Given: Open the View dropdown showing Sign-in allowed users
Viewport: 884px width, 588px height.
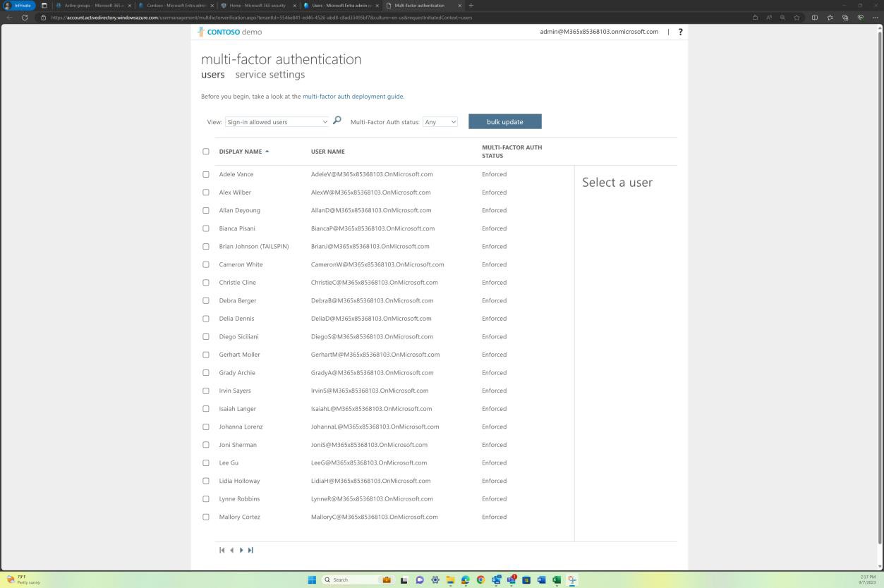Looking at the screenshot, I should tap(277, 121).
